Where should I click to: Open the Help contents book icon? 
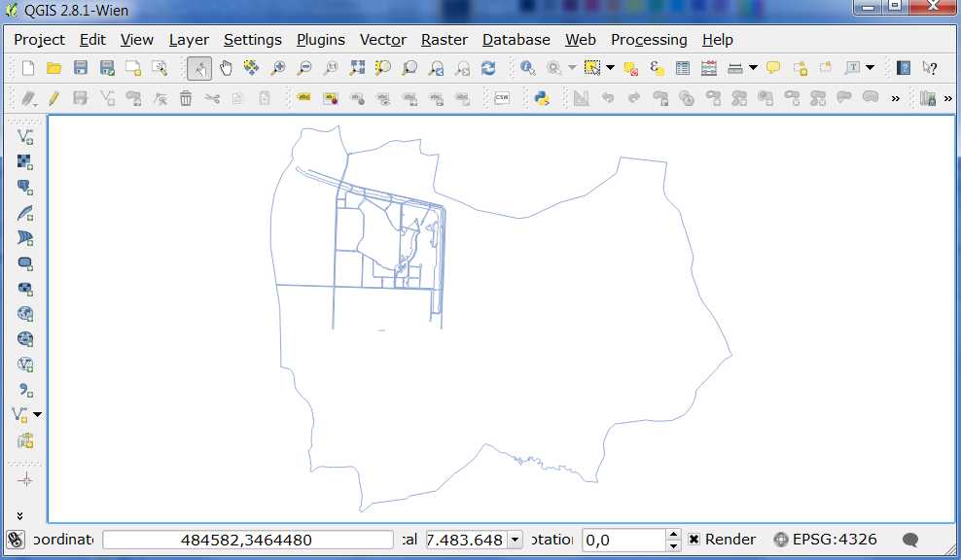pos(904,68)
